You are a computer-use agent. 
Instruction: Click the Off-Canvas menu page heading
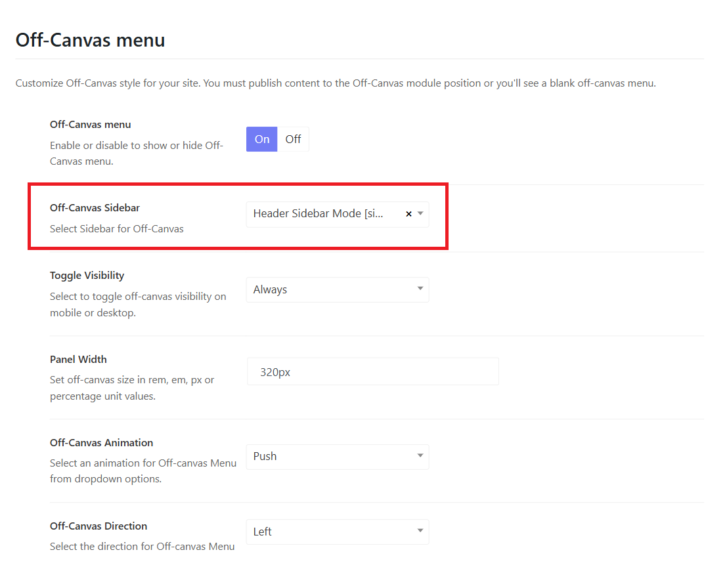point(90,40)
